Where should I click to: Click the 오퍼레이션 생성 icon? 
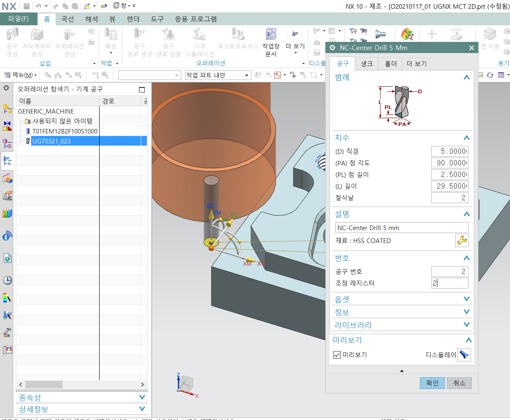click(x=70, y=42)
